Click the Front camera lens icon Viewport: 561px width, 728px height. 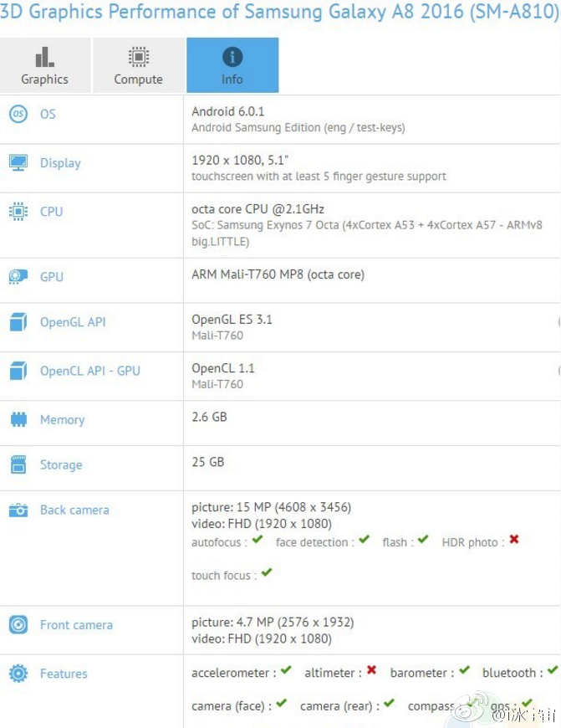pos(18,625)
